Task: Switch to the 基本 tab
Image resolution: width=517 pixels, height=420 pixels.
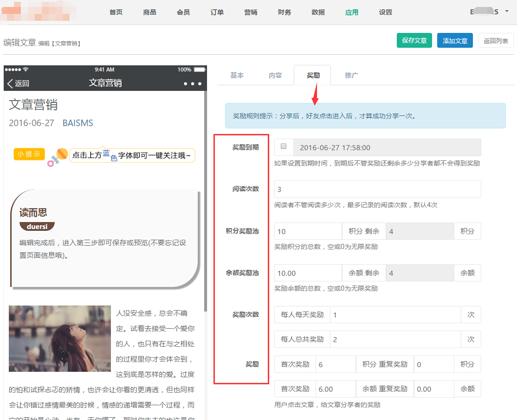Action: click(x=237, y=76)
